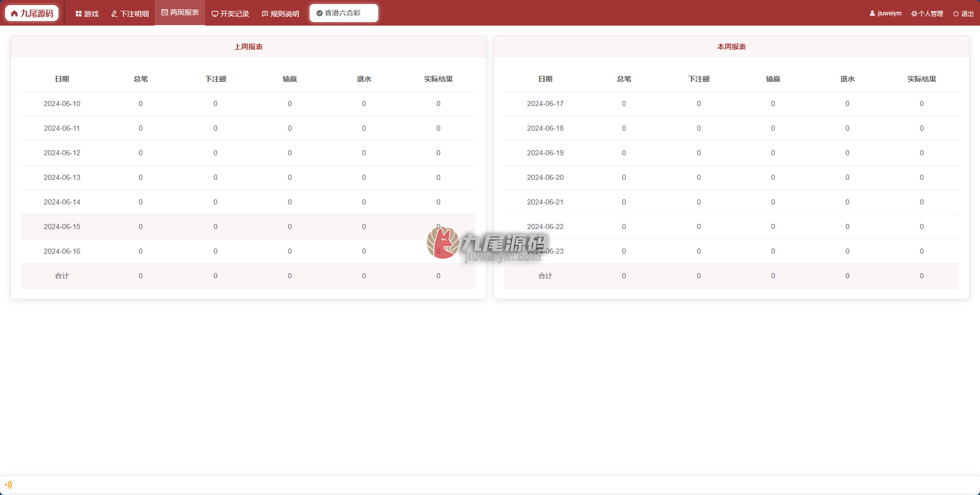Screen dimensions: 980x495
Task: Open 下注明细 betting details
Action: point(130,14)
